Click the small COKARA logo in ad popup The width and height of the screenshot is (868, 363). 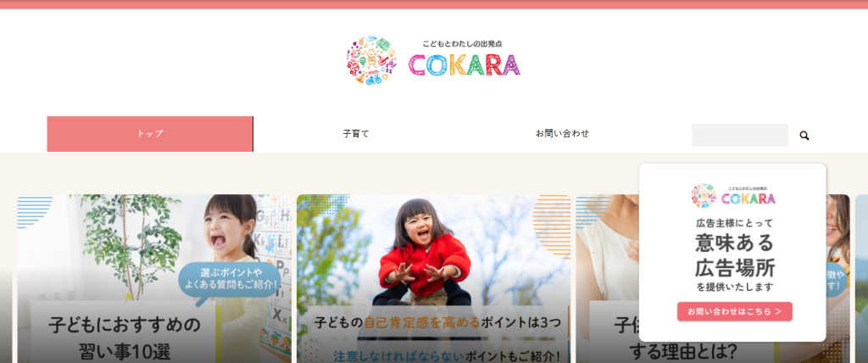733,196
